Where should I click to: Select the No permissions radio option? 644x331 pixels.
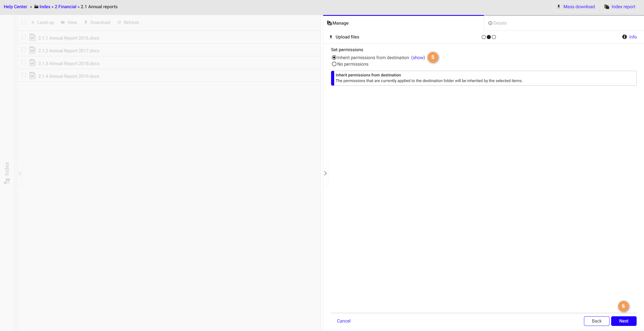(x=334, y=64)
